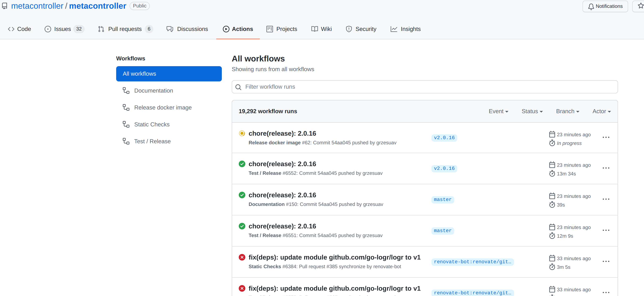644x296 pixels.
Task: Click the Insights graph icon
Action: (394, 29)
